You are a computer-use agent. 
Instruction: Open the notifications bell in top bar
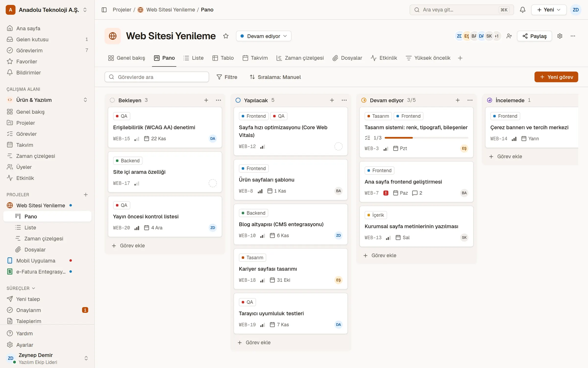pyautogui.click(x=523, y=10)
